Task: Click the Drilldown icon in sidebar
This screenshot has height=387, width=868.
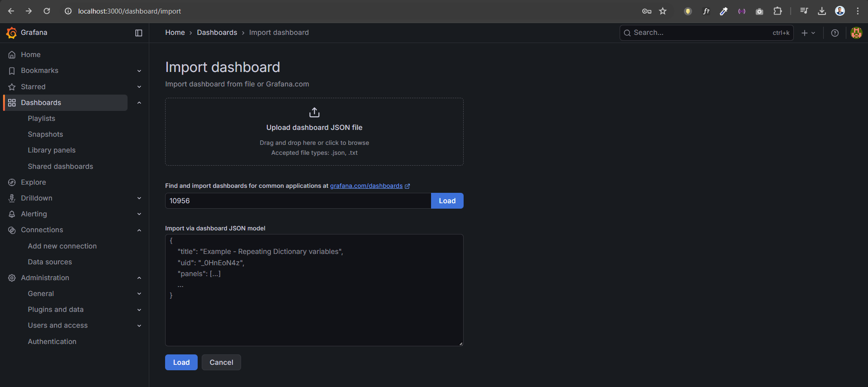Action: click(x=12, y=198)
